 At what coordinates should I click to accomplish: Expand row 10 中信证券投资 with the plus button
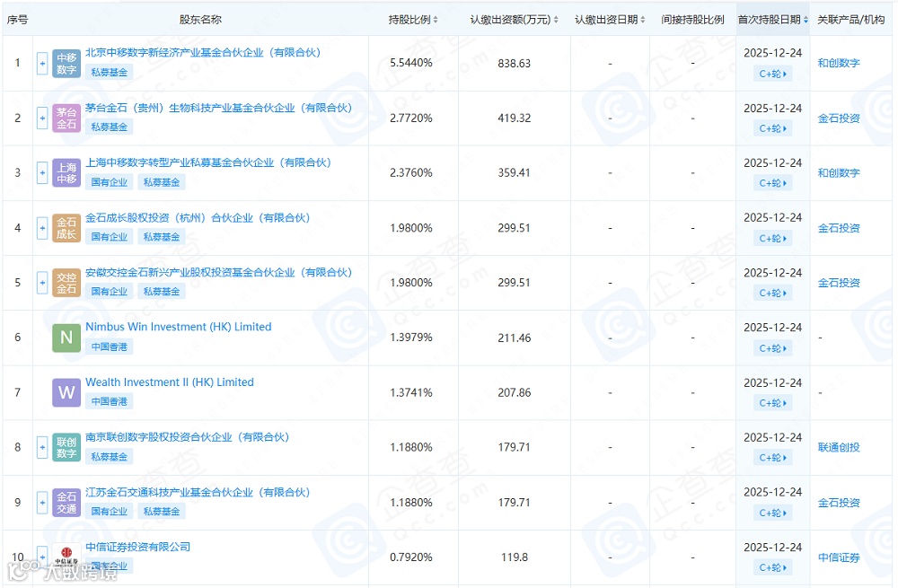(42, 557)
